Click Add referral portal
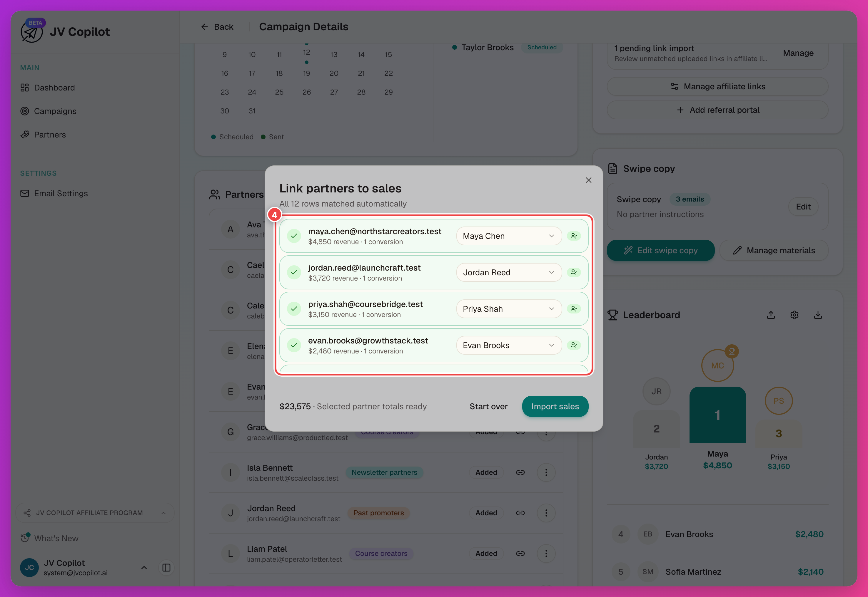Screen dimensions: 868x597 pos(717,110)
